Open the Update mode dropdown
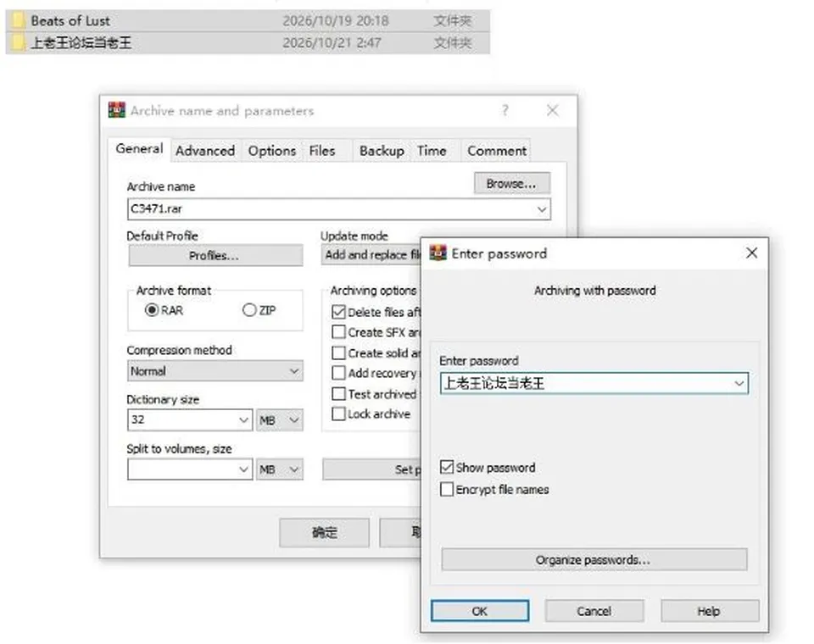This screenshot has width=814, height=644. [371, 255]
